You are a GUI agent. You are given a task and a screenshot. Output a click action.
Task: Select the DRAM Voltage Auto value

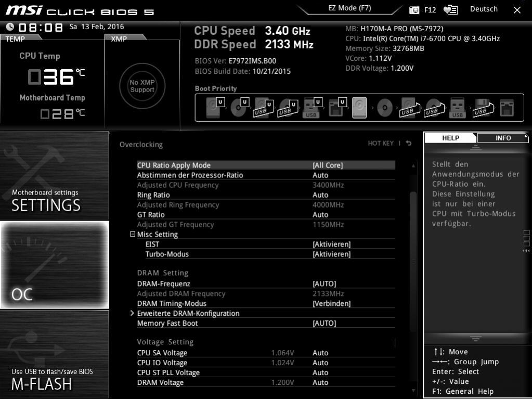[320, 382]
